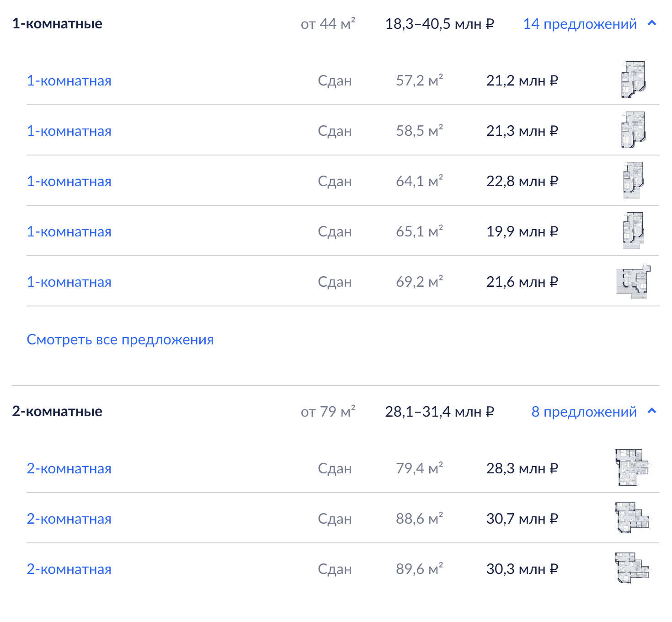This screenshot has height=622, width=672.
Task: Click the price range 28,1–31,4 млн ₽
Action: coord(440,412)
